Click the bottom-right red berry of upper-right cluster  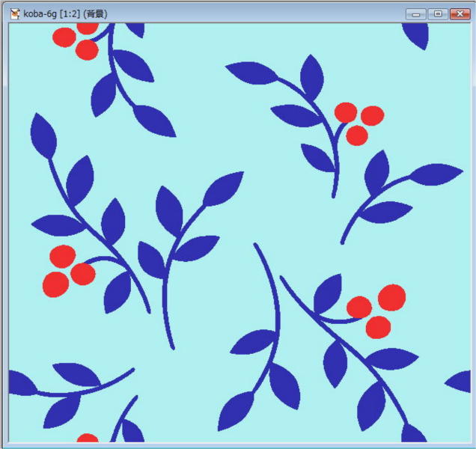coord(357,135)
